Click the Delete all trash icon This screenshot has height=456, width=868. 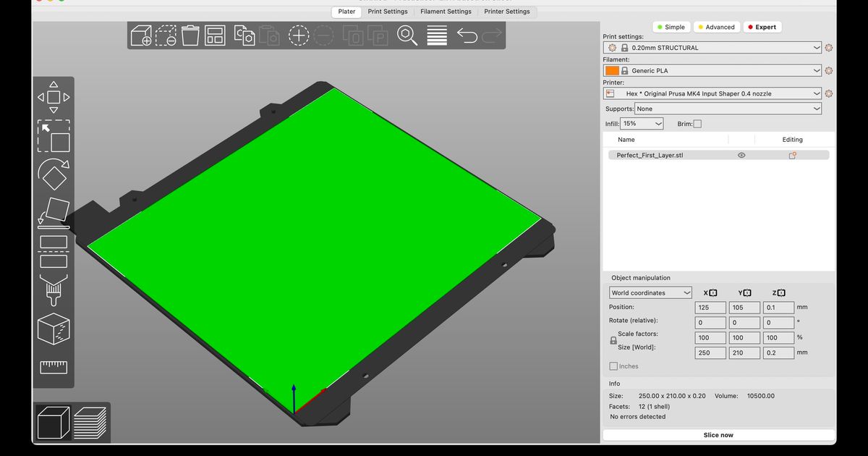190,35
